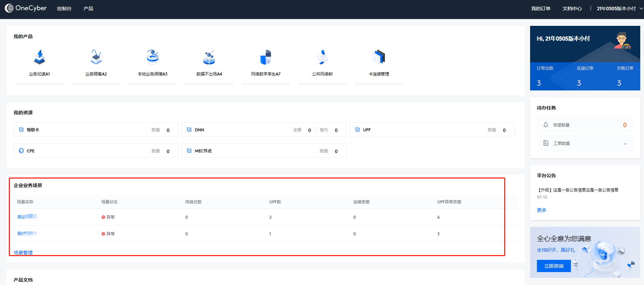Open the 文档中心 link
Screen dimensions: 644x285
pyautogui.click(x=572, y=9)
